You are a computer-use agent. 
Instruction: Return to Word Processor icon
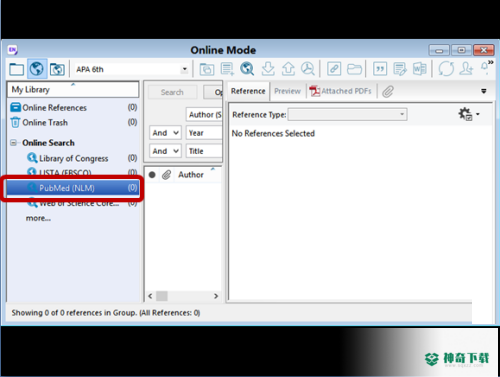click(419, 69)
